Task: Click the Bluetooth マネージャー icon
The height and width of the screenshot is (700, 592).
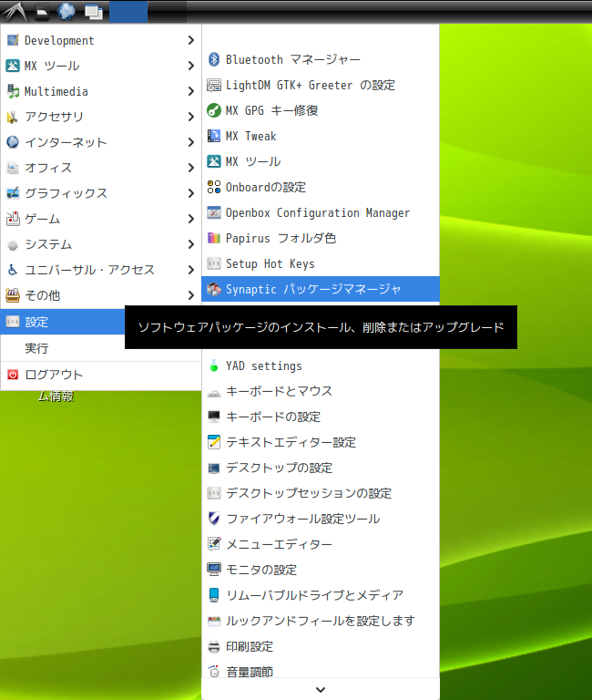Action: (x=214, y=59)
